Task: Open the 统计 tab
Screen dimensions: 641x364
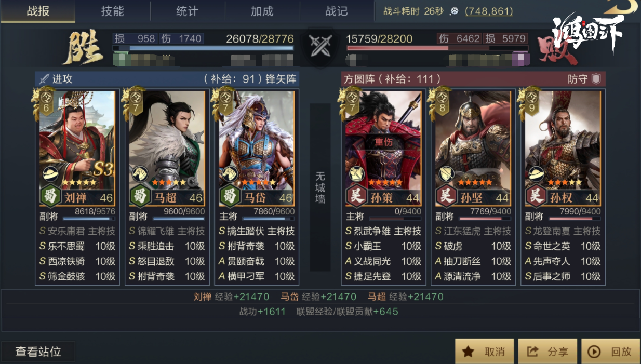Action: [188, 11]
